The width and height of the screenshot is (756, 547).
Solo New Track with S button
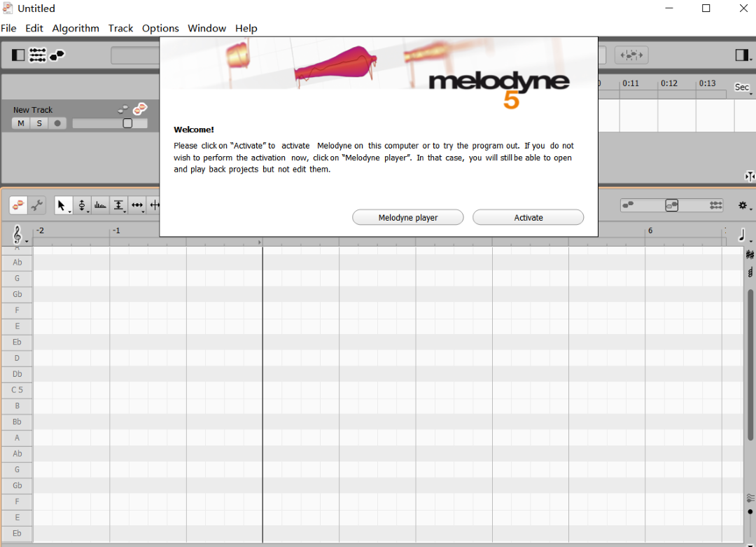tap(39, 123)
